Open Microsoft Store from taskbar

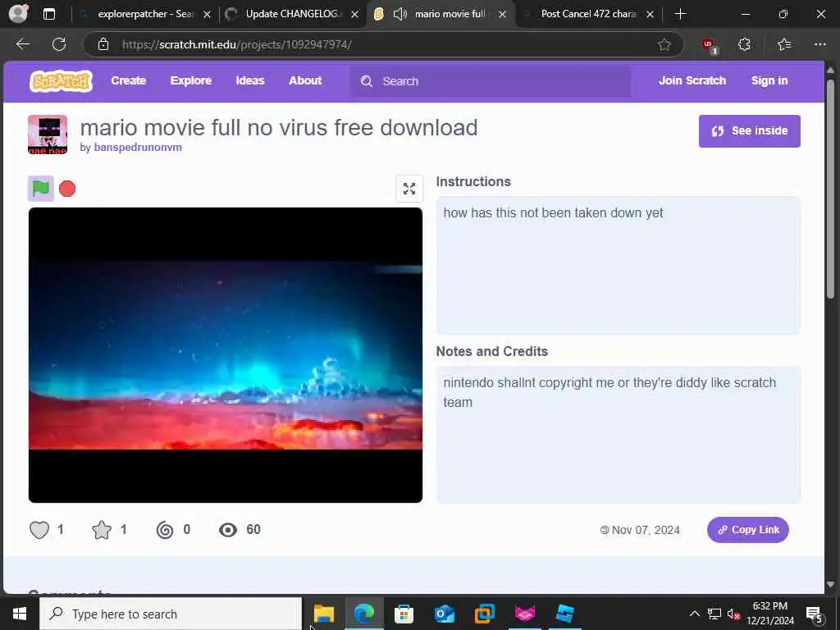click(404, 614)
